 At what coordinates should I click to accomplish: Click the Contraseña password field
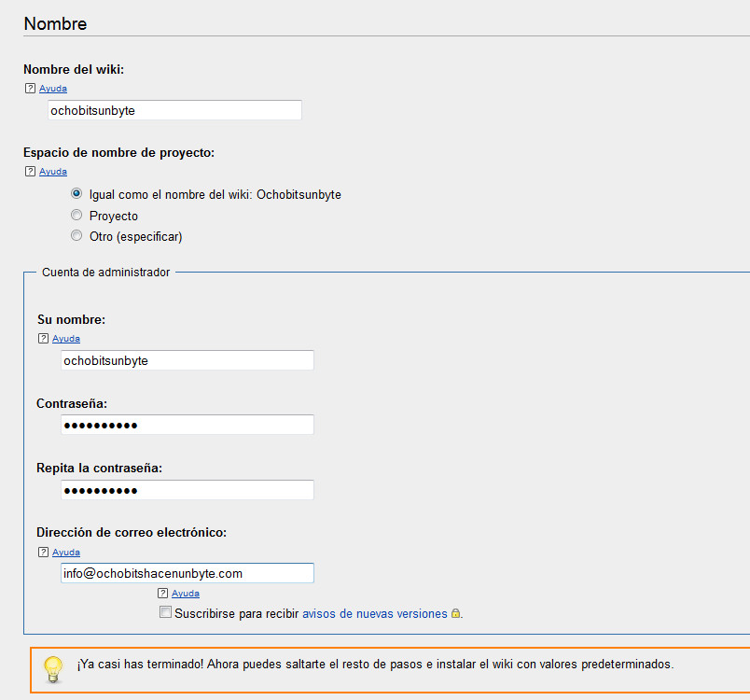tap(187, 425)
